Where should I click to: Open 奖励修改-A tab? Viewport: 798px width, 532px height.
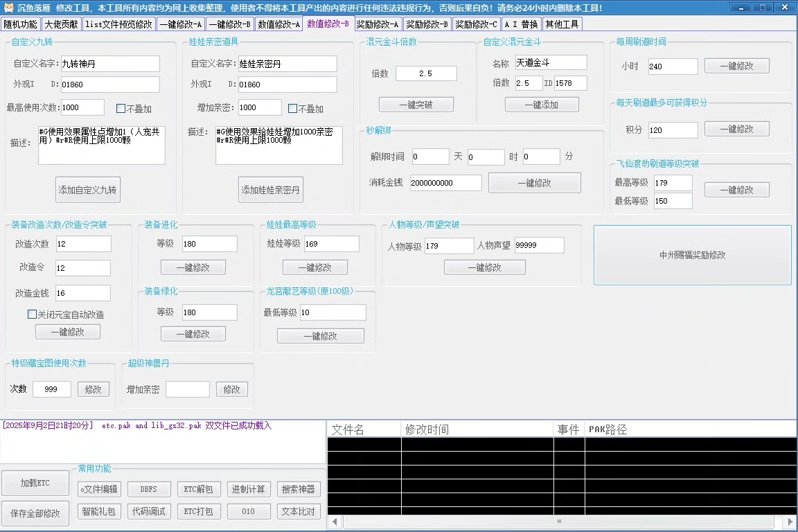click(x=377, y=24)
